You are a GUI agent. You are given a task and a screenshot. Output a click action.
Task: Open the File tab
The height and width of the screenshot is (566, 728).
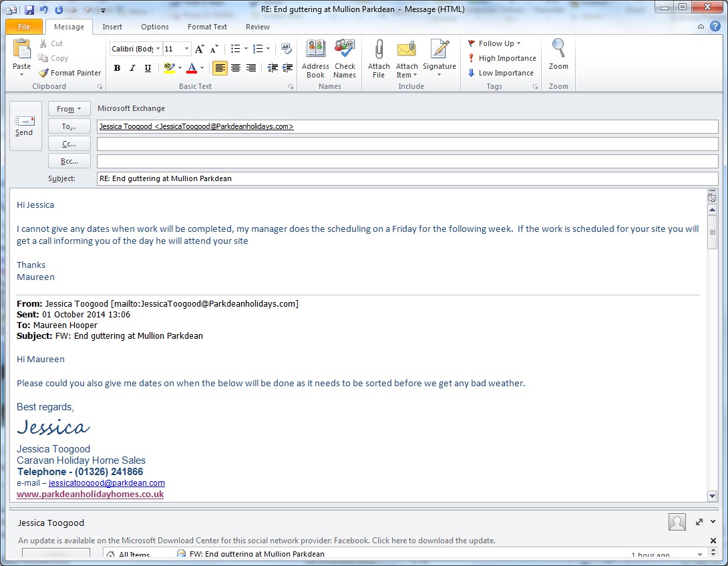[24, 27]
